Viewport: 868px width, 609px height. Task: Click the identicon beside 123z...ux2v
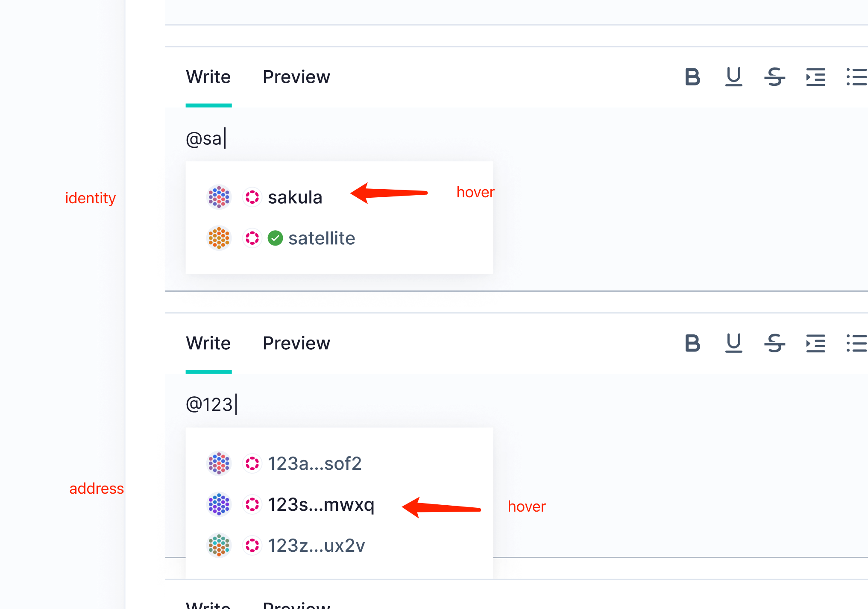click(219, 545)
